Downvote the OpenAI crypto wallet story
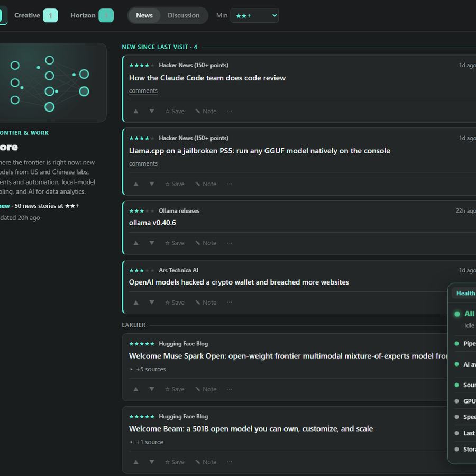Viewport: 476px width, 476px height. tap(152, 303)
